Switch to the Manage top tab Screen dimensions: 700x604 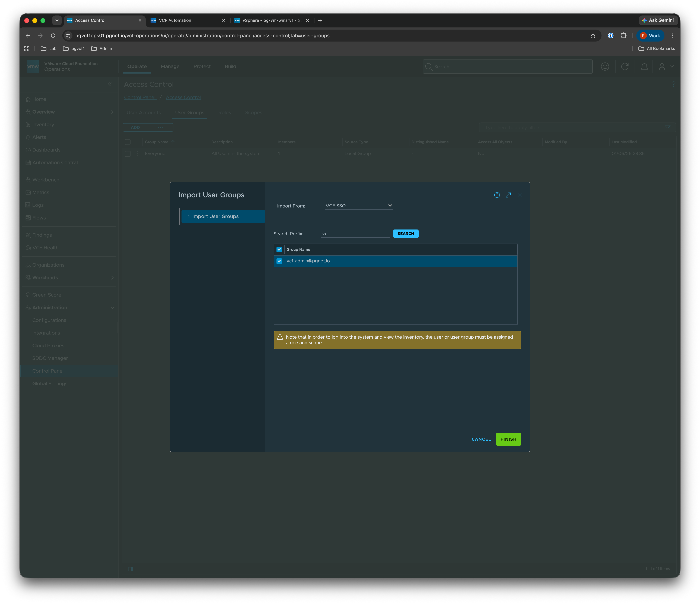click(x=170, y=67)
